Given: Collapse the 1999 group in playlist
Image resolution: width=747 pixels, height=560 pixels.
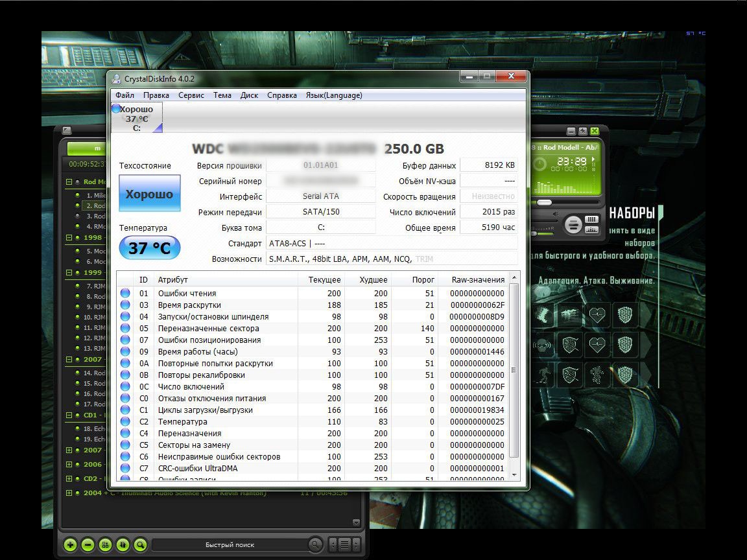Looking at the screenshot, I should 69,272.
